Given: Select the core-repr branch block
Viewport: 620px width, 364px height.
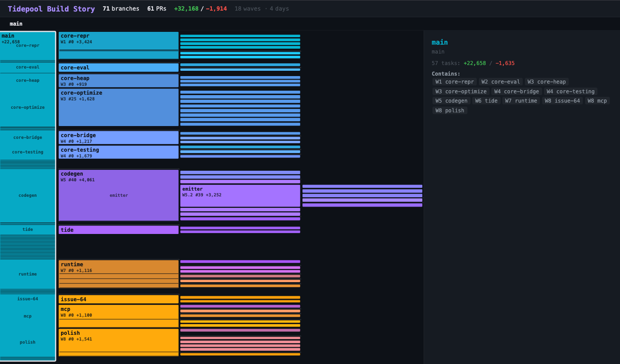Looking at the screenshot, I should pos(119,43).
